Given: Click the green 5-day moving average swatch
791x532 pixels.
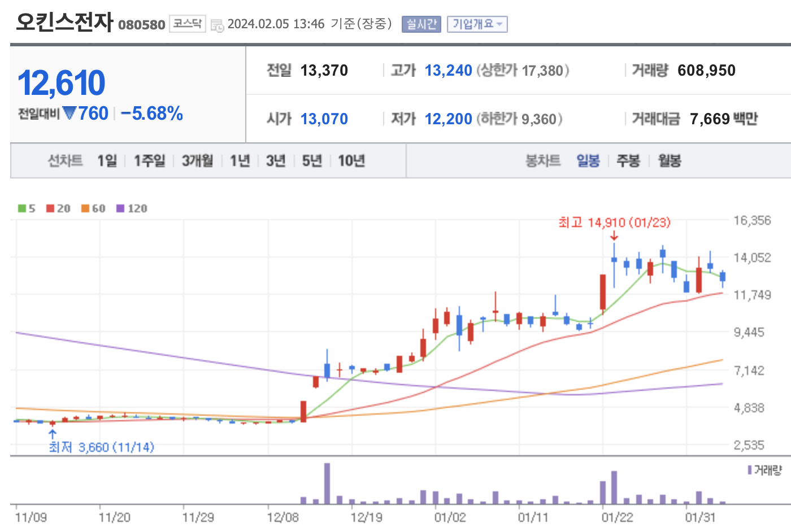Looking at the screenshot, I should point(22,208).
